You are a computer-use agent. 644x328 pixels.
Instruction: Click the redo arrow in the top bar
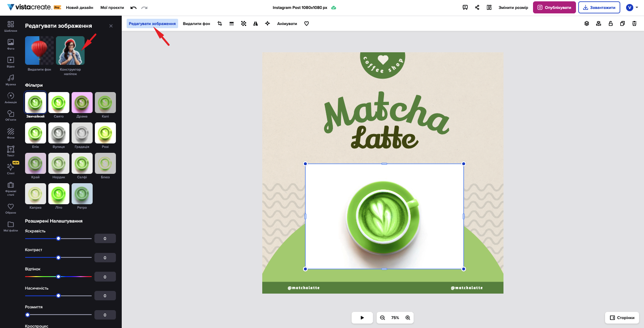coord(144,8)
